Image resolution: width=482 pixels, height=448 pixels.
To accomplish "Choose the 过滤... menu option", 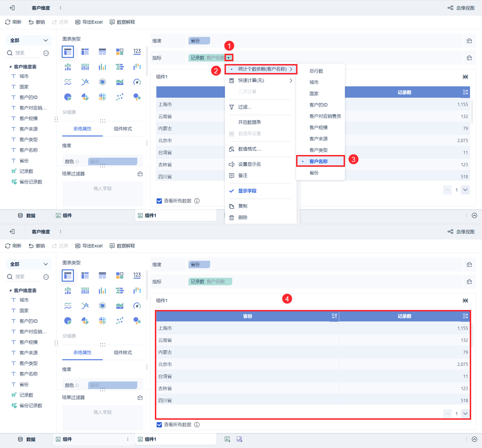I will [x=245, y=107].
